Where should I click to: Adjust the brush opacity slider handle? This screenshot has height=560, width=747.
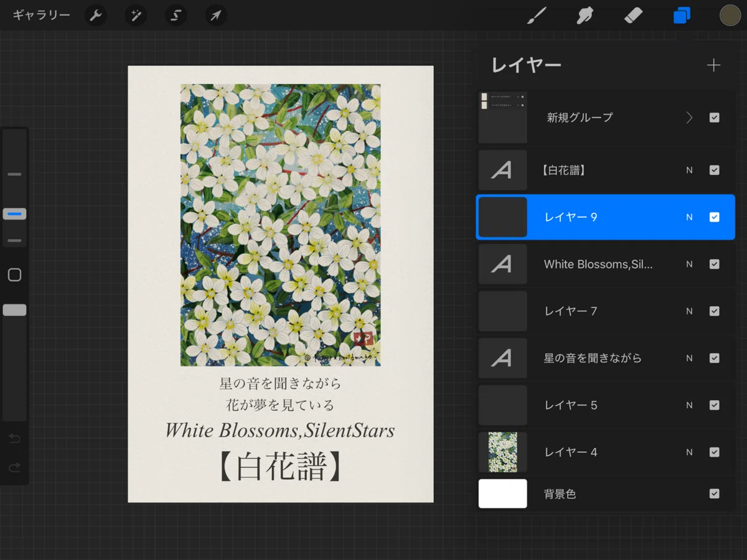[14, 310]
